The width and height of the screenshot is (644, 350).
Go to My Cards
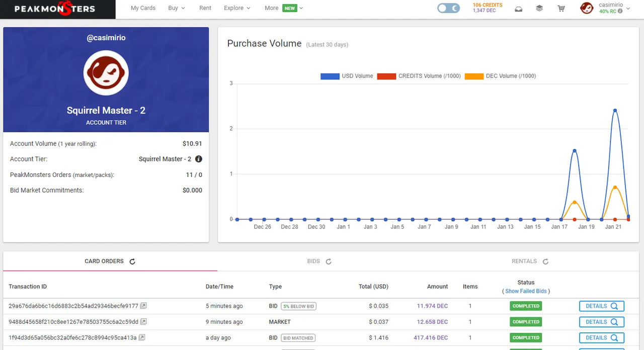click(143, 8)
